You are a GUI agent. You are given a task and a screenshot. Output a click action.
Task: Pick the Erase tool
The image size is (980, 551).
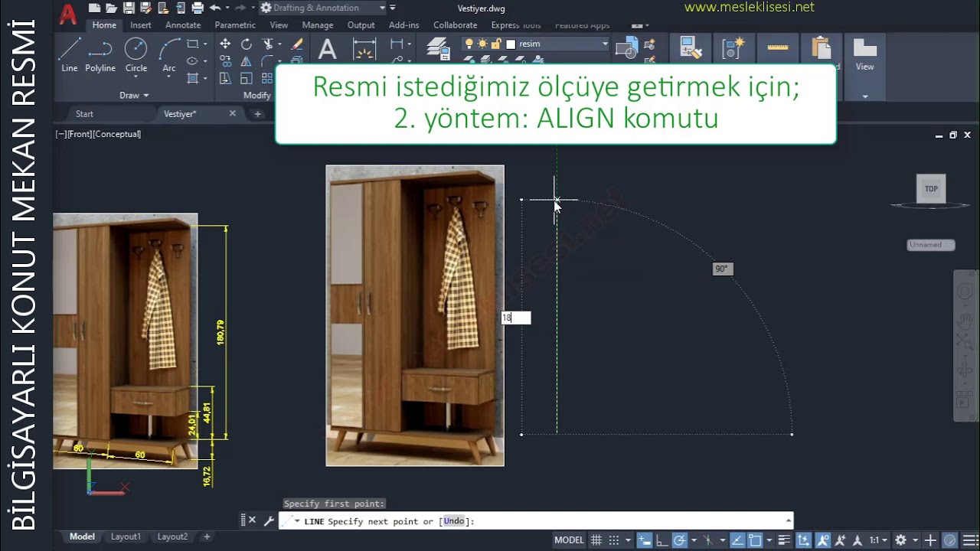point(297,44)
